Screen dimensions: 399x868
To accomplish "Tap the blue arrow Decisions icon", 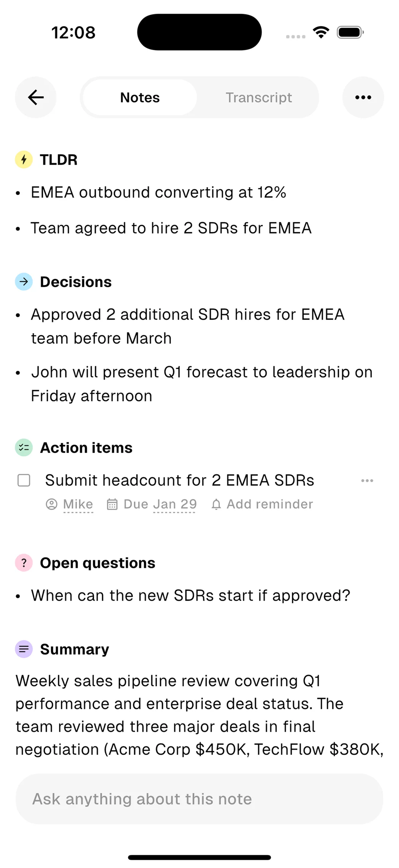I will pos(24,282).
